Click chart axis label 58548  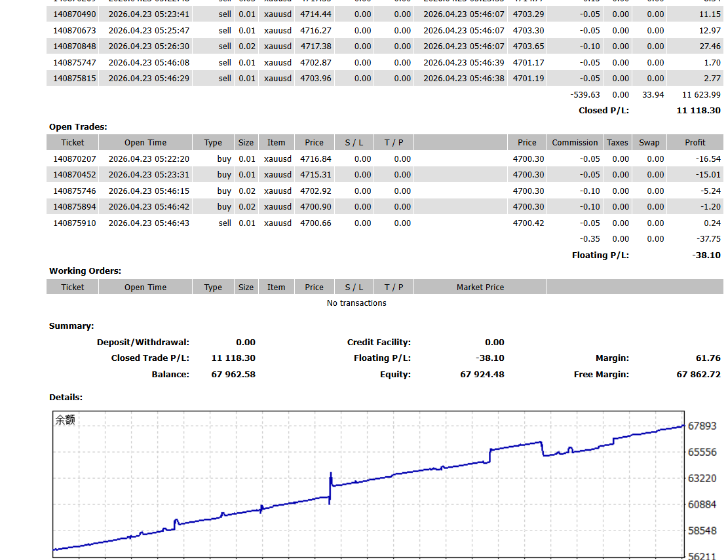pyautogui.click(x=702, y=531)
